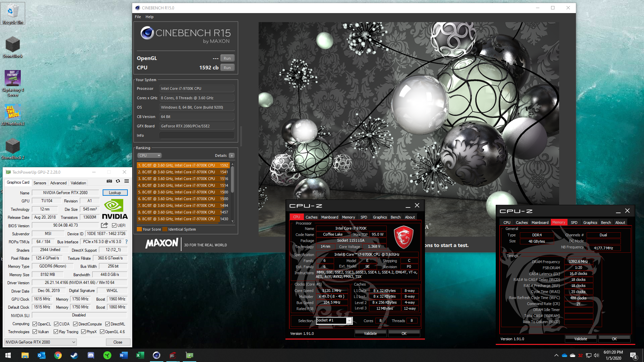
Task: Open Outlook from the taskbar
Action: tap(42, 355)
